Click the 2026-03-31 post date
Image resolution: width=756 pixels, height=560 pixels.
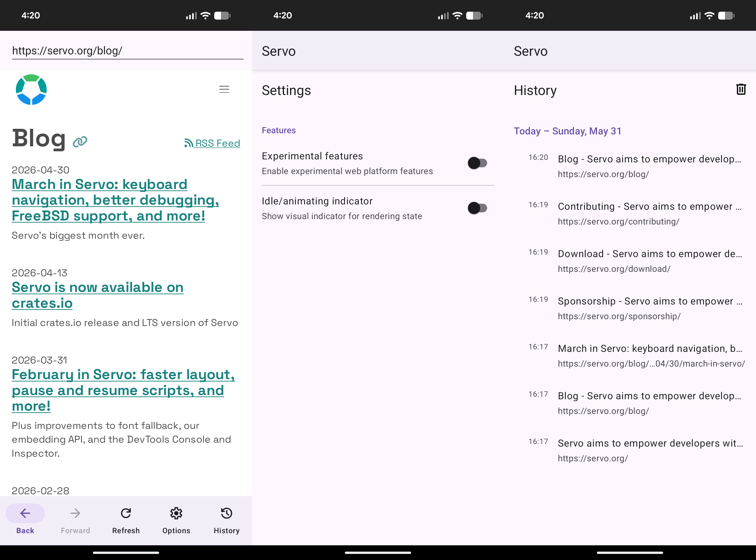click(x=39, y=360)
